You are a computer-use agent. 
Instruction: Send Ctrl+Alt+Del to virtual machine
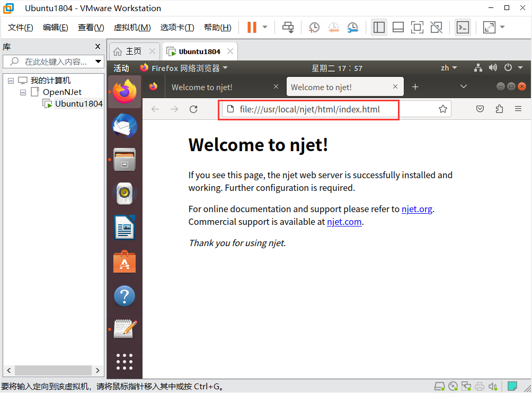point(288,27)
